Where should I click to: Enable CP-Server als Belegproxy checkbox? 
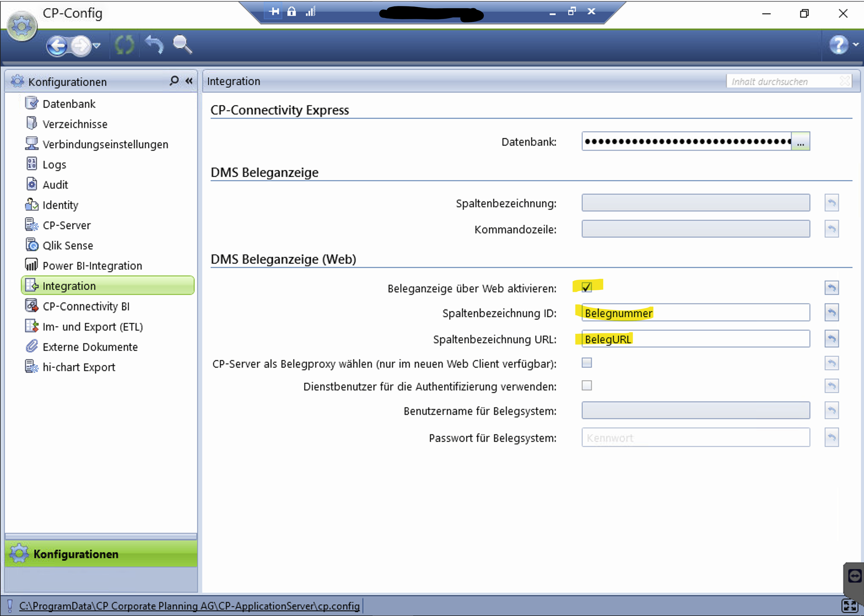586,363
